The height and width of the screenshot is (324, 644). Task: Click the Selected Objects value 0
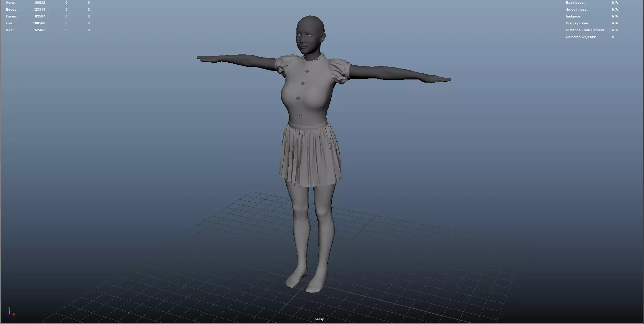coord(613,37)
